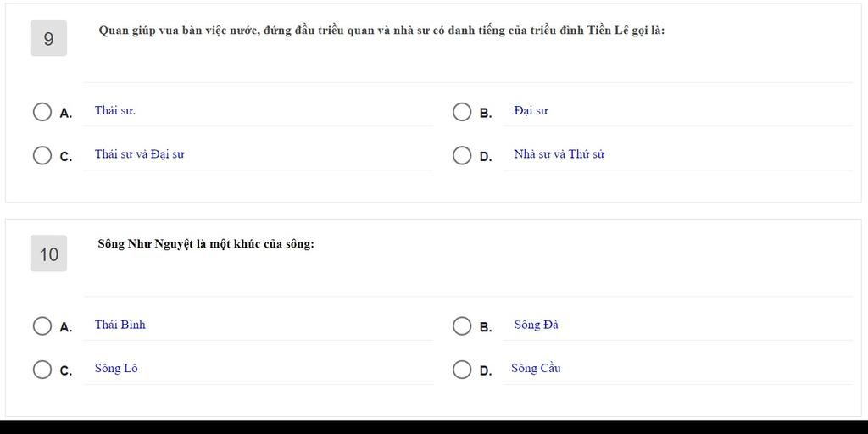
Task: Click the 'Sông Như Nguyệt' question text
Action: click(206, 243)
